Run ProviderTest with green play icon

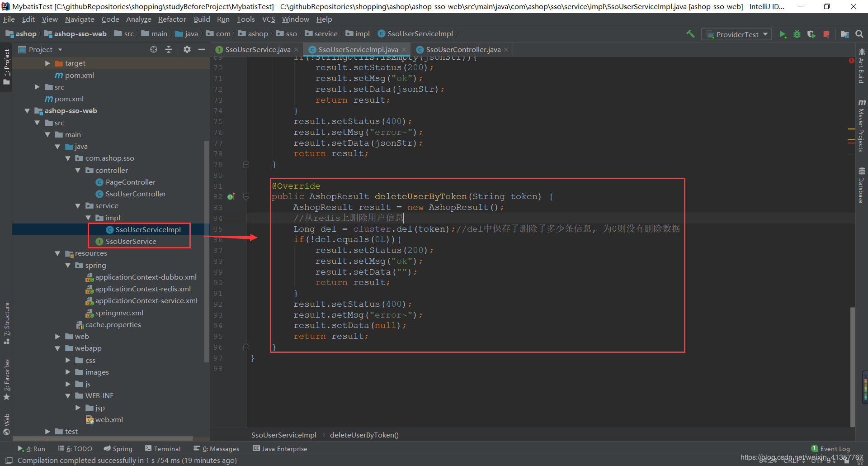click(x=783, y=34)
